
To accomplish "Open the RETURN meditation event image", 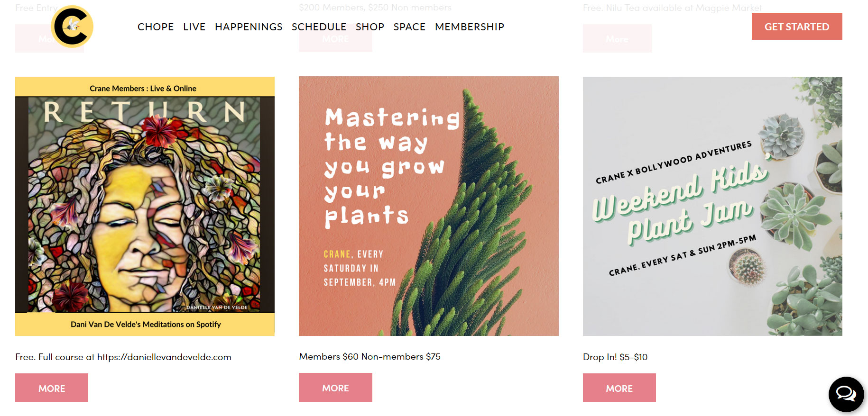I will pyautogui.click(x=145, y=206).
